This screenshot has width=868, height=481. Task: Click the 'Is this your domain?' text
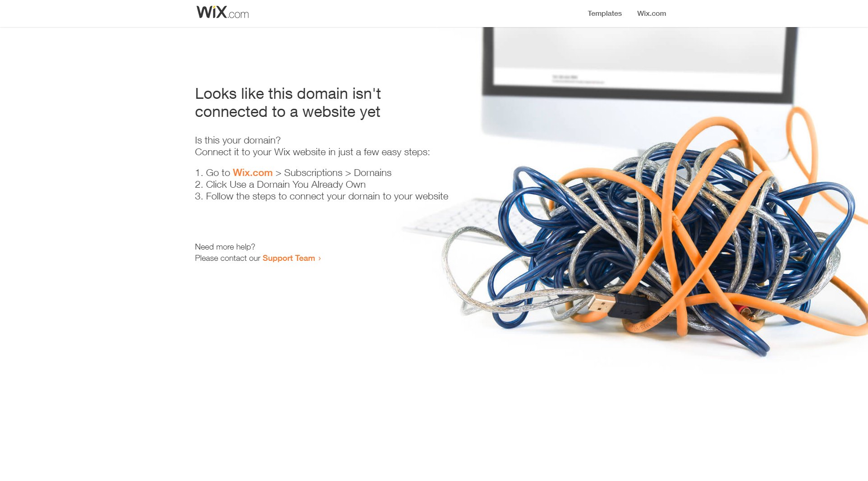[238, 140]
